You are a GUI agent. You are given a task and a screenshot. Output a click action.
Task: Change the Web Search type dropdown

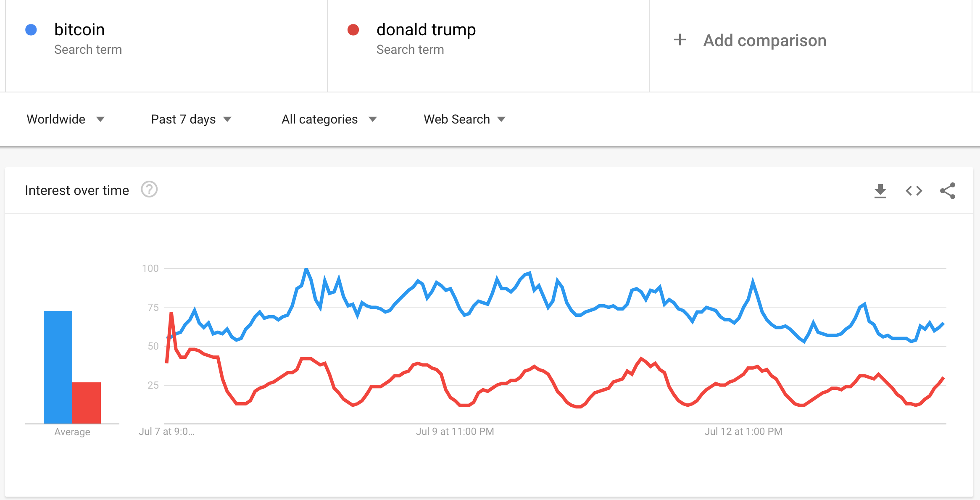click(464, 119)
